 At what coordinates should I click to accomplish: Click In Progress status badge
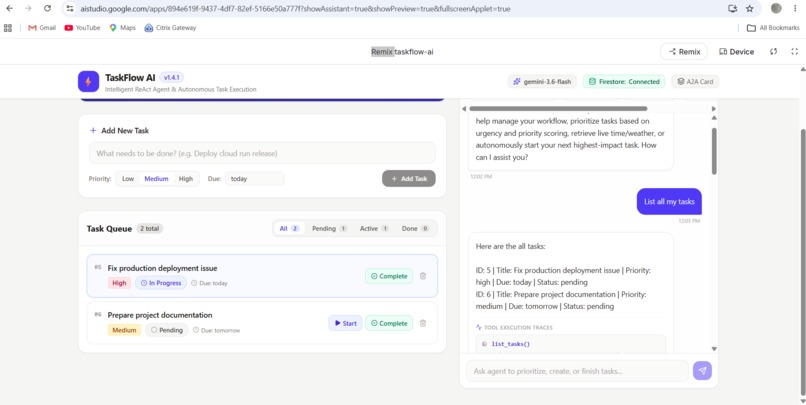[161, 283]
